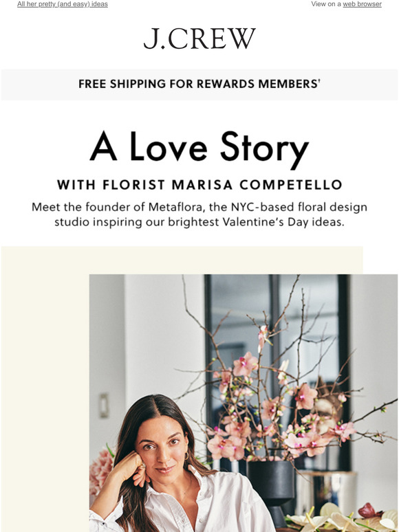Click "View on a" text in the header

pos(326,4)
